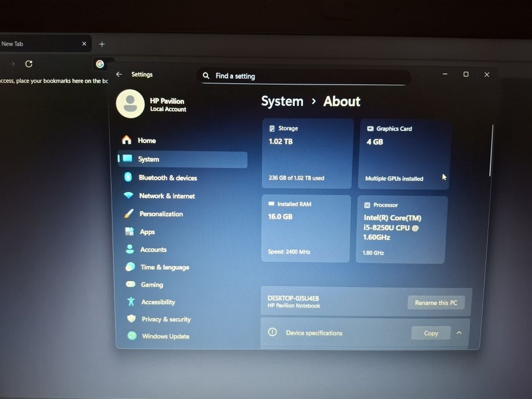Click the Network & internet wifi icon
The width and height of the screenshot is (532, 399).
pyautogui.click(x=128, y=195)
